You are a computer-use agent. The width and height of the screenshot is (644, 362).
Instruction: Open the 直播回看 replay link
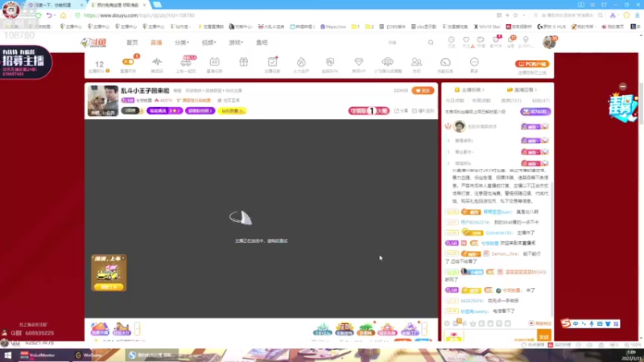click(x=522, y=89)
